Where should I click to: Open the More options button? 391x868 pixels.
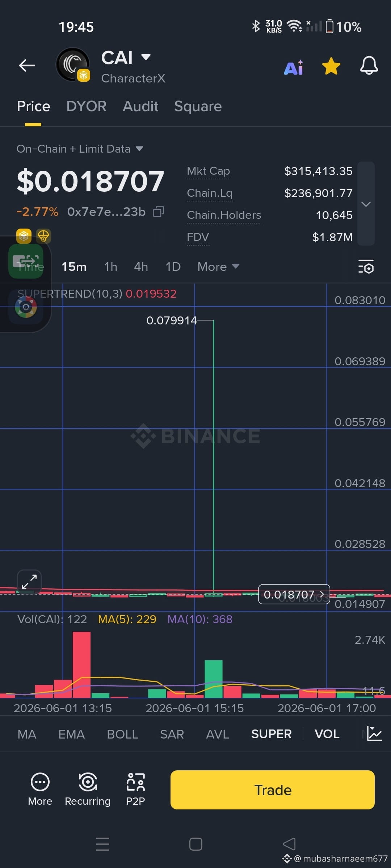click(40, 789)
